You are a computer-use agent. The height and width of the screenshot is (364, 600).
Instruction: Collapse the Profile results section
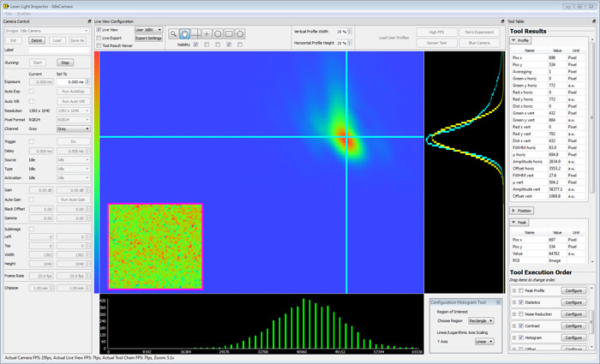pos(521,39)
